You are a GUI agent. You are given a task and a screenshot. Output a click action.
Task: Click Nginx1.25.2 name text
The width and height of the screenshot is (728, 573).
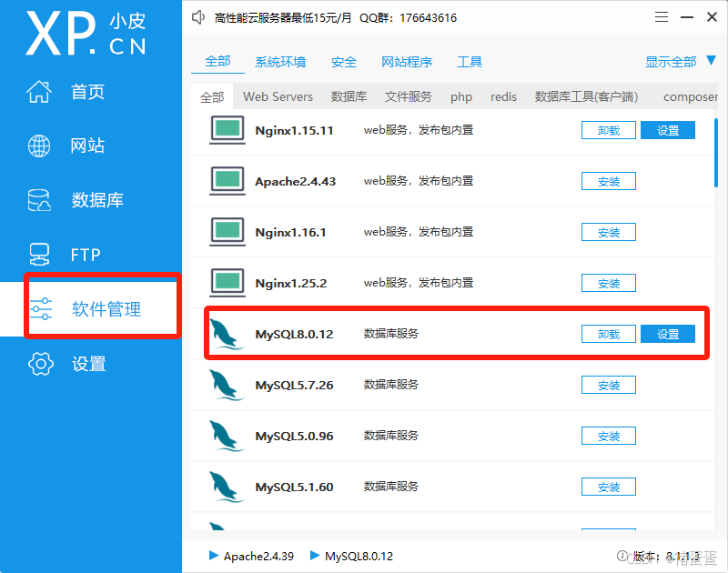[x=291, y=283]
